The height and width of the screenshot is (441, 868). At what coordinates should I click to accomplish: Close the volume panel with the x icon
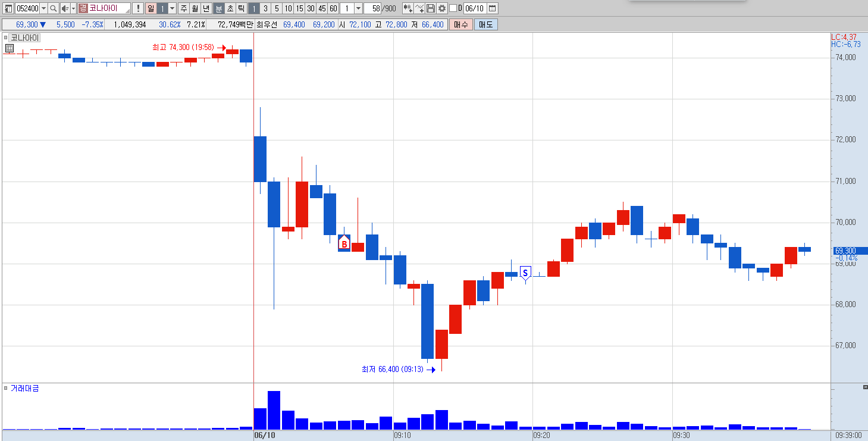tap(865, 387)
